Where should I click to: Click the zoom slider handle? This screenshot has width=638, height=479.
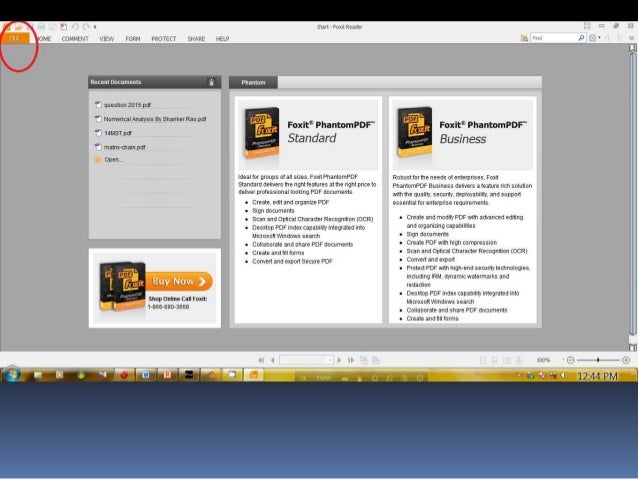[x=598, y=360]
